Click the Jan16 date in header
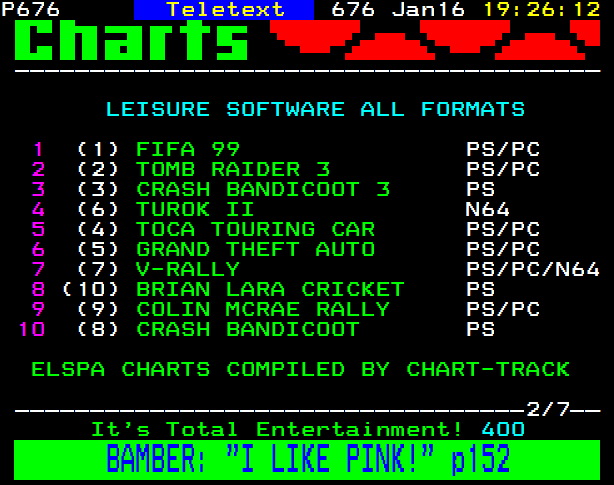 [428, 9]
